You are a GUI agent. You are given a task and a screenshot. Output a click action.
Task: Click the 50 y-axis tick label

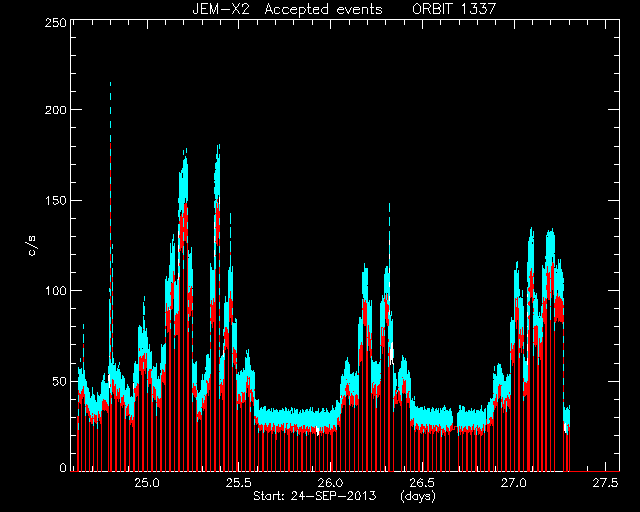point(59,381)
